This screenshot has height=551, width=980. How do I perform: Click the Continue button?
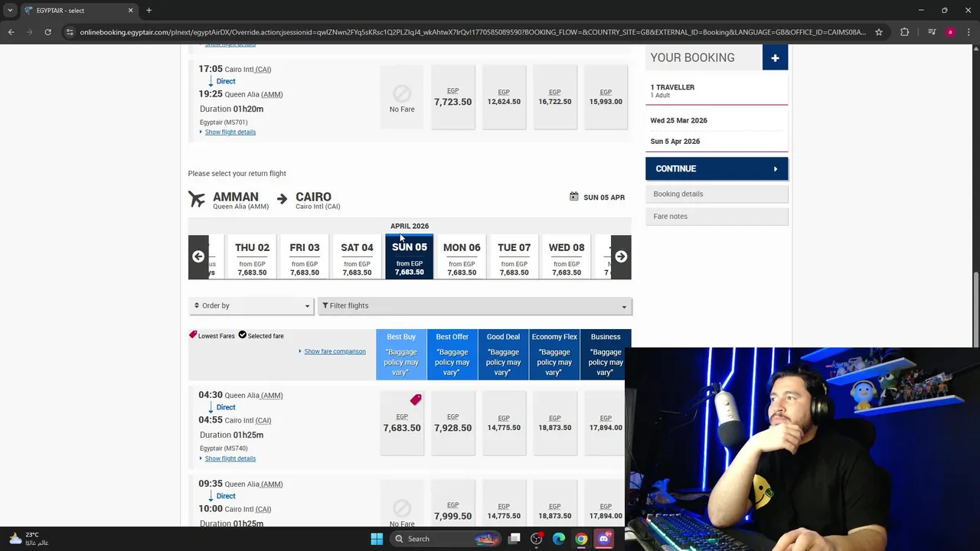[717, 169]
